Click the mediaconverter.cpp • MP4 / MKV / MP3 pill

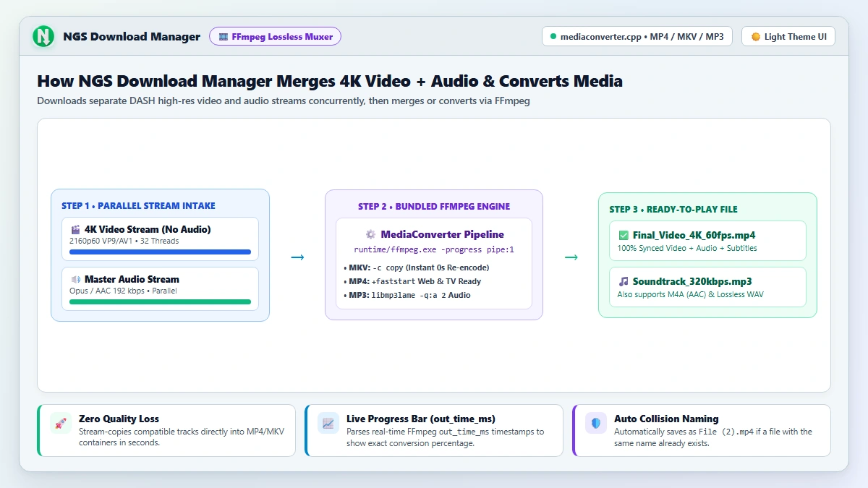637,36
